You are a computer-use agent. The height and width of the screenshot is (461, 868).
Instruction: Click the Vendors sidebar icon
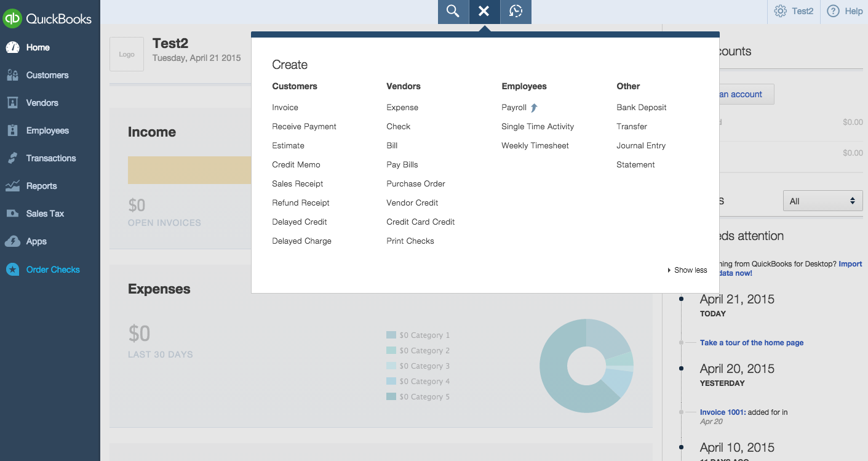click(12, 103)
